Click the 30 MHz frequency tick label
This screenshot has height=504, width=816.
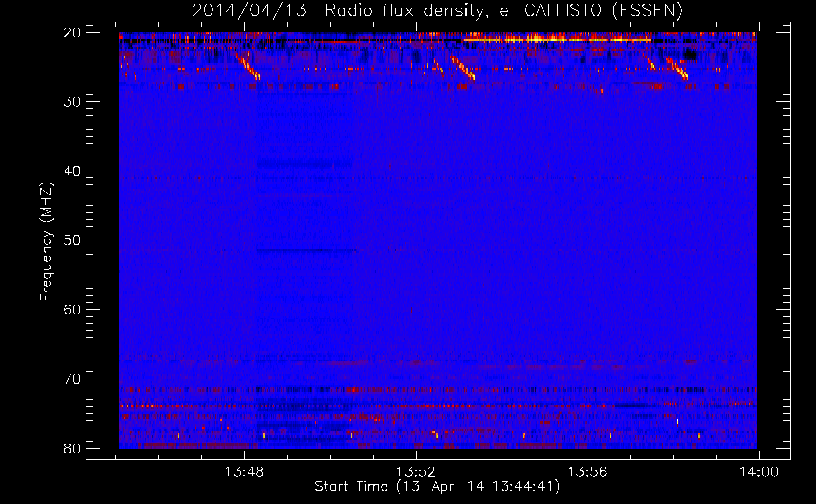click(72, 102)
